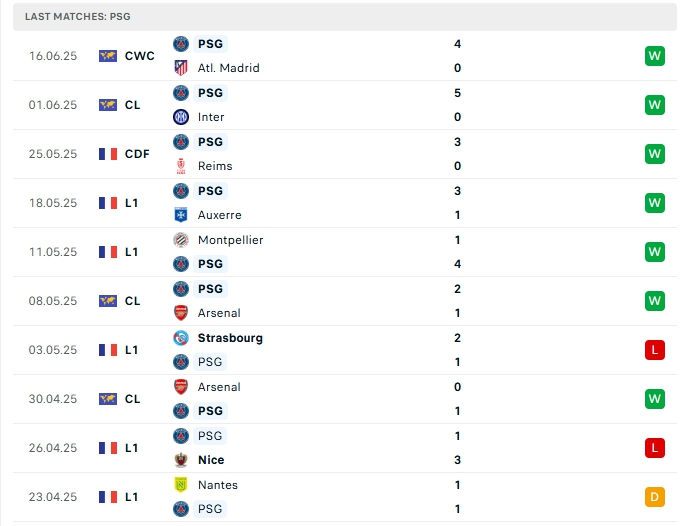Click the Auxerre team crest
This screenshot has height=526, width=688.
181,215
